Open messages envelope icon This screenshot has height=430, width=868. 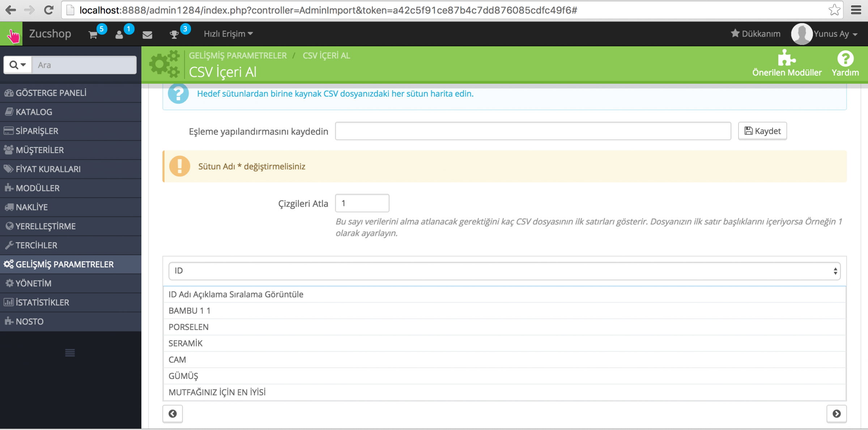(x=147, y=35)
